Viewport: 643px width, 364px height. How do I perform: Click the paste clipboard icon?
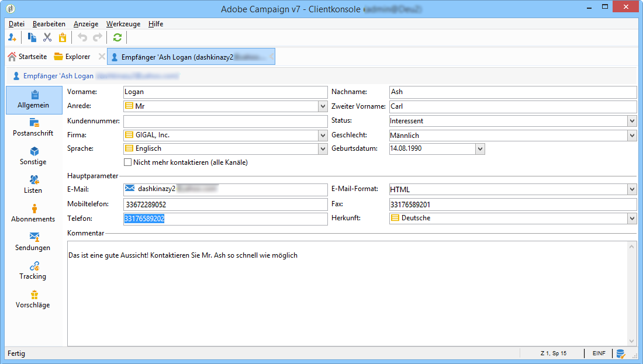click(x=63, y=38)
